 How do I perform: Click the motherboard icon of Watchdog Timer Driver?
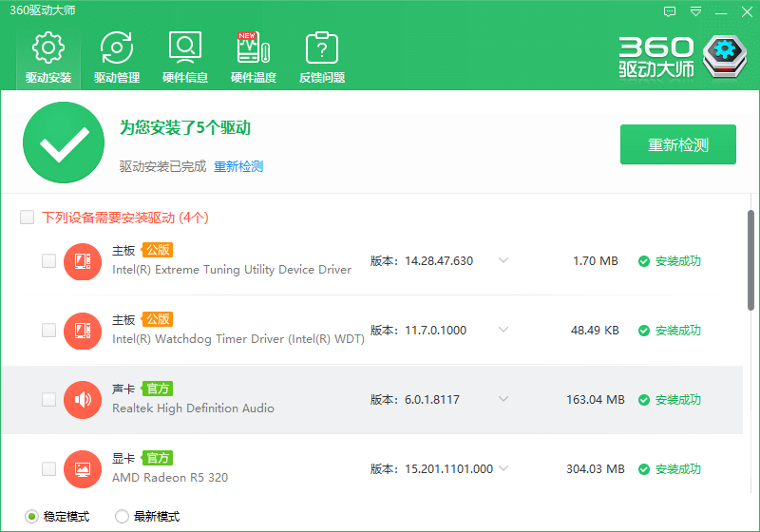pos(83,331)
